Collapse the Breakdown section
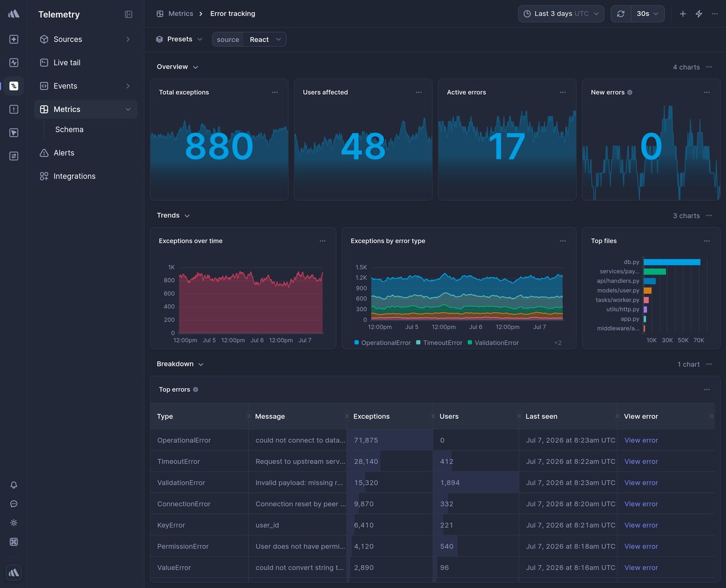The height and width of the screenshot is (588, 726). tap(180, 364)
